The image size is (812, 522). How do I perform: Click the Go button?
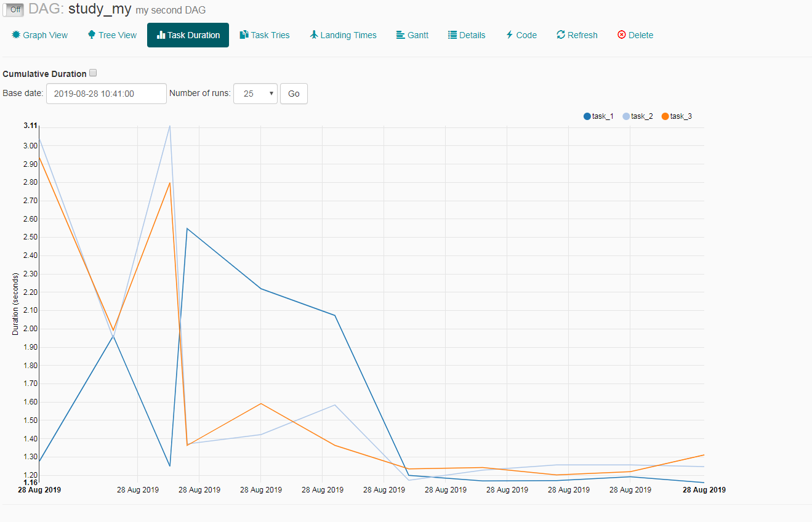294,94
